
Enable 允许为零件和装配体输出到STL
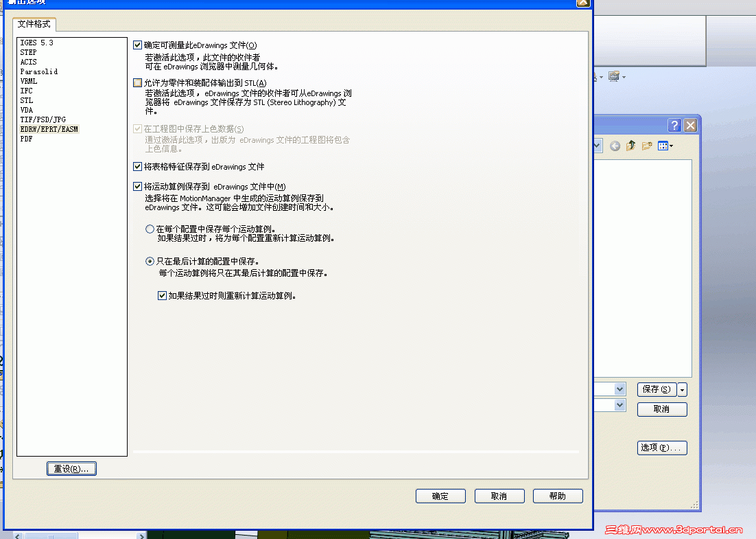138,82
